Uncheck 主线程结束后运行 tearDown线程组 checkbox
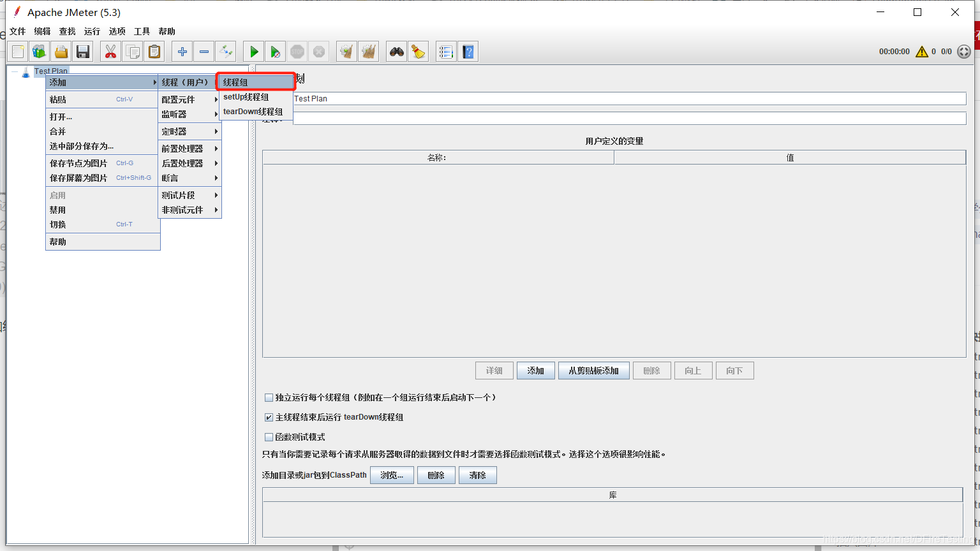Screen dimensions: 980x551 (269, 417)
